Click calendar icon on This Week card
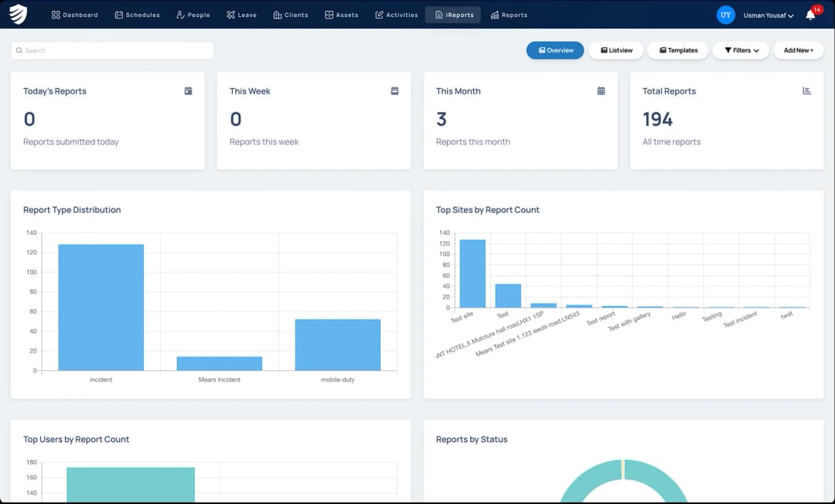 [x=394, y=91]
